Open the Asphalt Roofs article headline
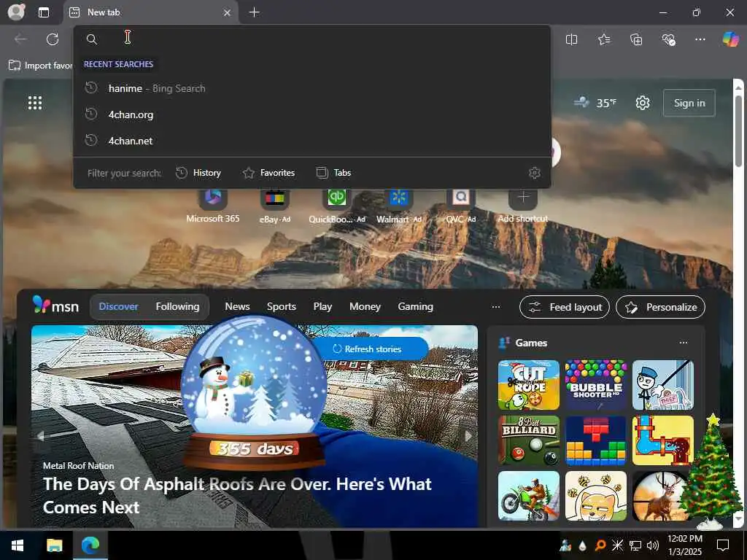Viewport: 747px width, 560px height. 237,495
